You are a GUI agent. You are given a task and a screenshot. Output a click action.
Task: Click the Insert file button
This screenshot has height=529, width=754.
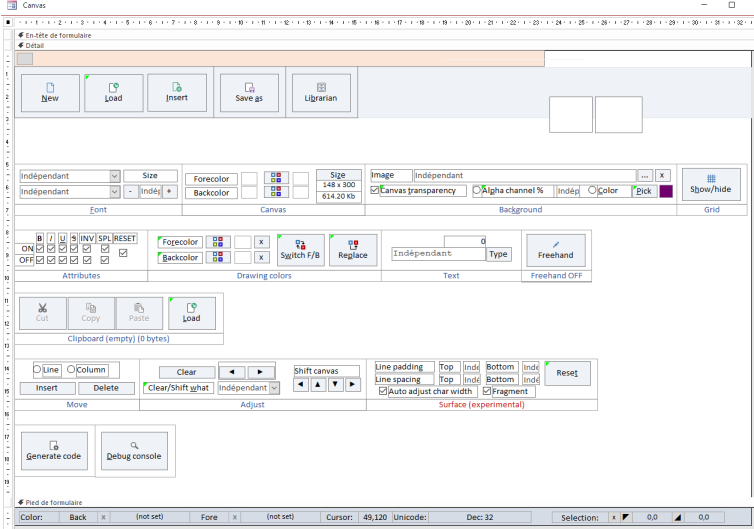[x=177, y=93]
